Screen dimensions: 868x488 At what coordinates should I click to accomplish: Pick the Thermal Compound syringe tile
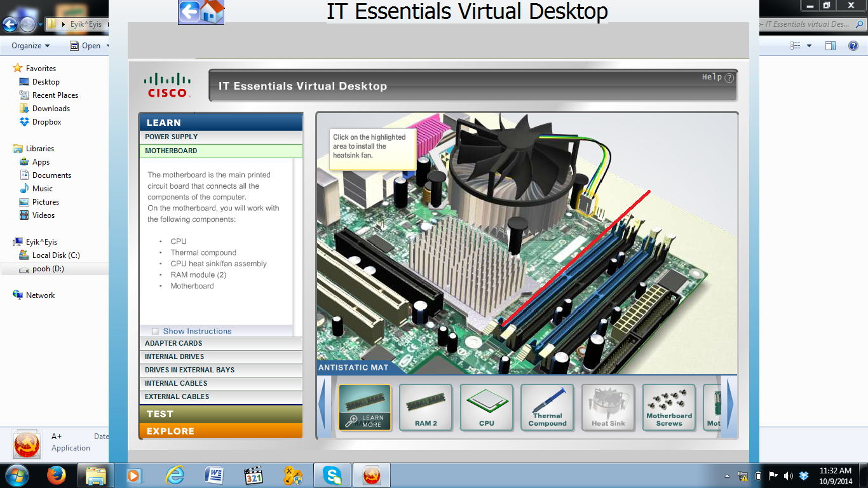click(x=547, y=407)
